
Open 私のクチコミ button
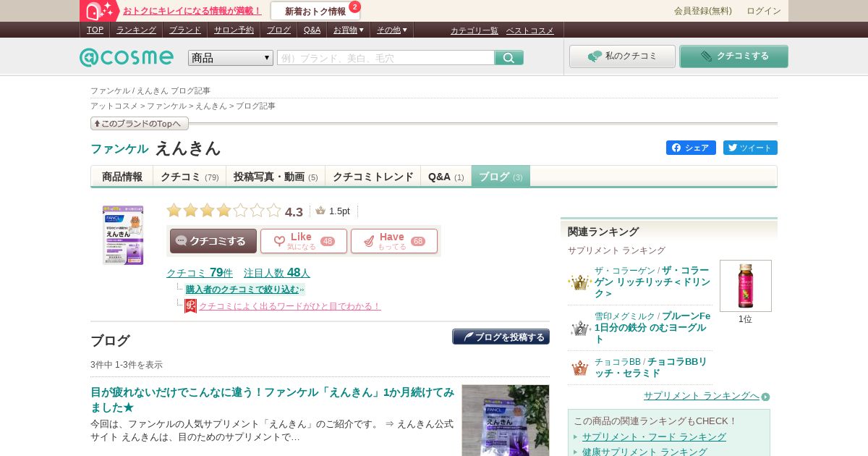point(622,56)
